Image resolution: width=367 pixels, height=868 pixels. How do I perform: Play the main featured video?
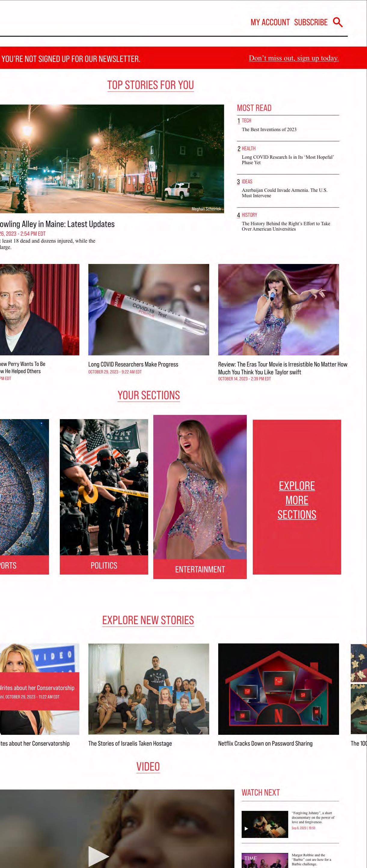98,856
